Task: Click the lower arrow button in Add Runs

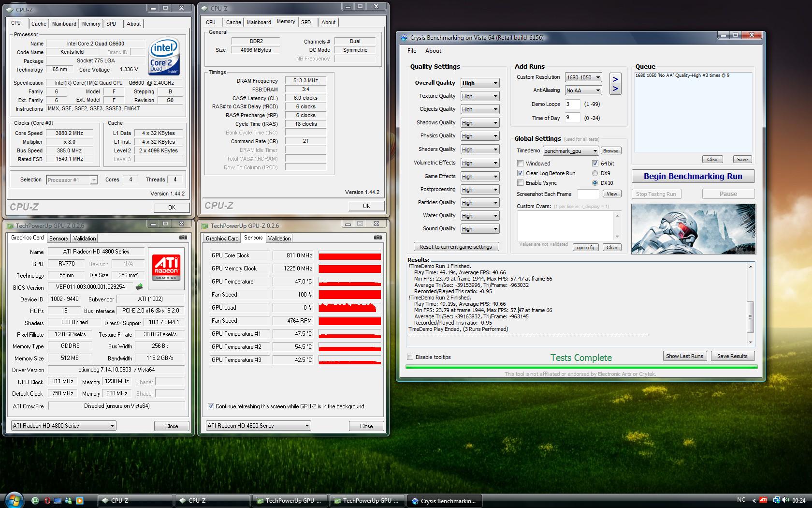Action: click(x=615, y=89)
